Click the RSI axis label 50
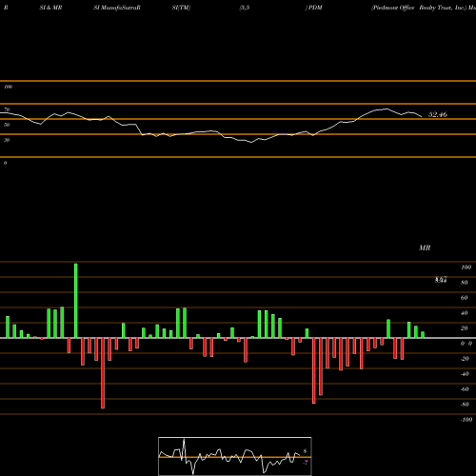Viewport: 476px width, 476px height. 7,125
